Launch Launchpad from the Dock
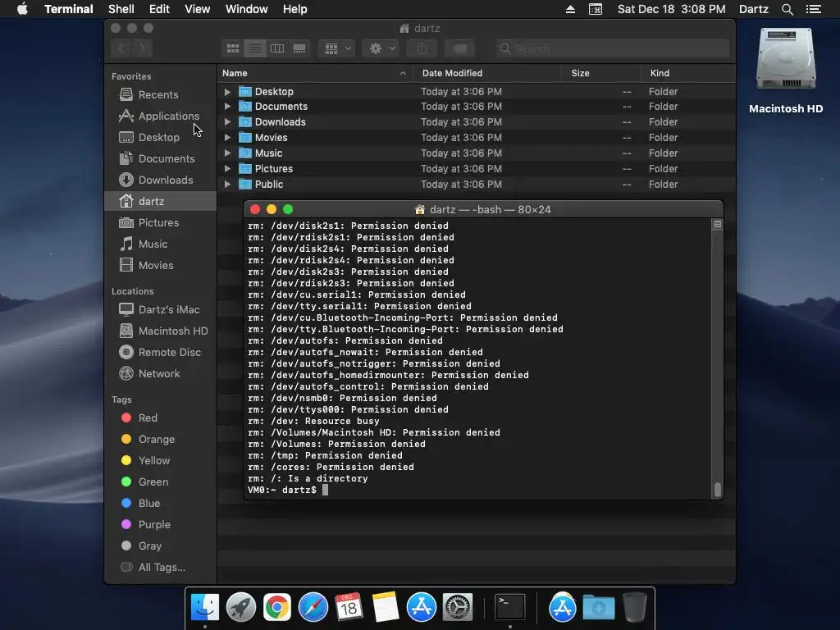840x630 pixels. coord(241,608)
